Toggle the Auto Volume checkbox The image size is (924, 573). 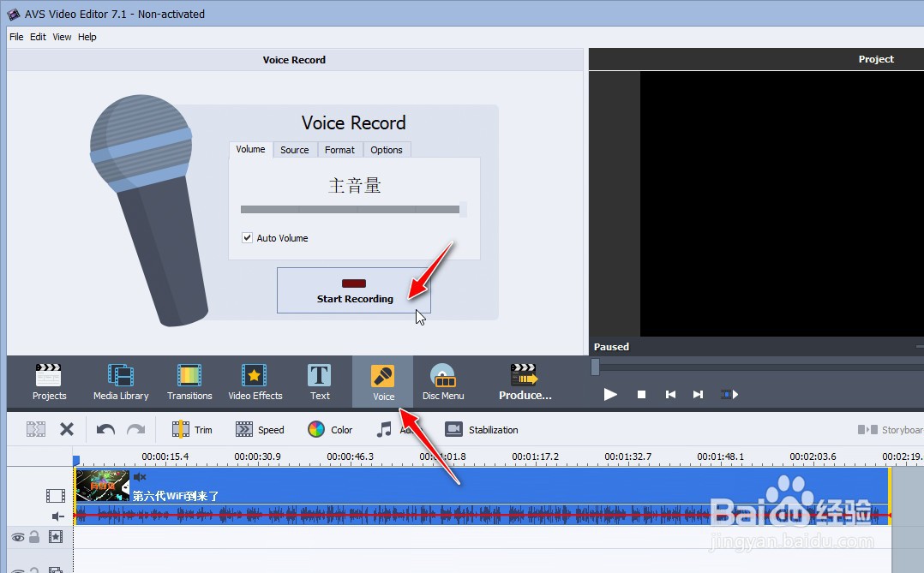coord(247,237)
